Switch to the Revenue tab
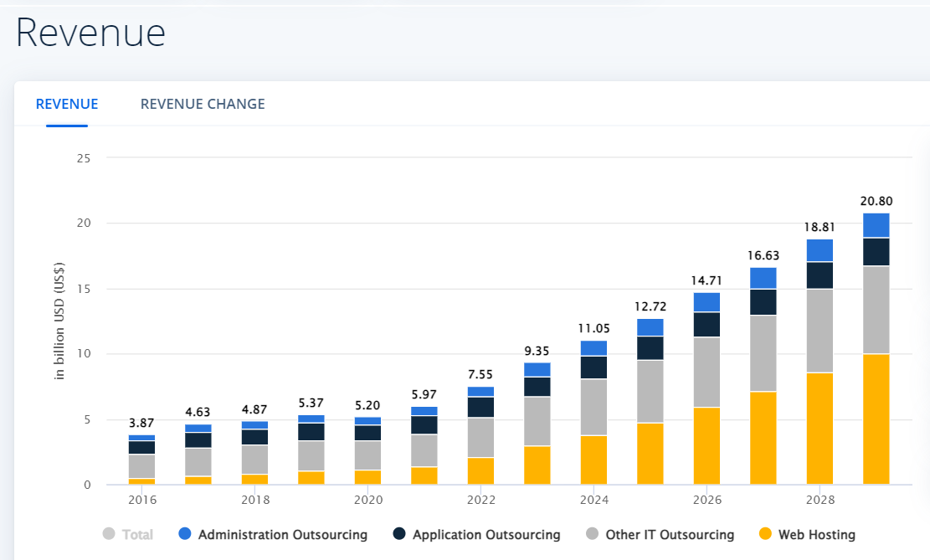Viewport: 930px width, 560px height. tap(67, 104)
